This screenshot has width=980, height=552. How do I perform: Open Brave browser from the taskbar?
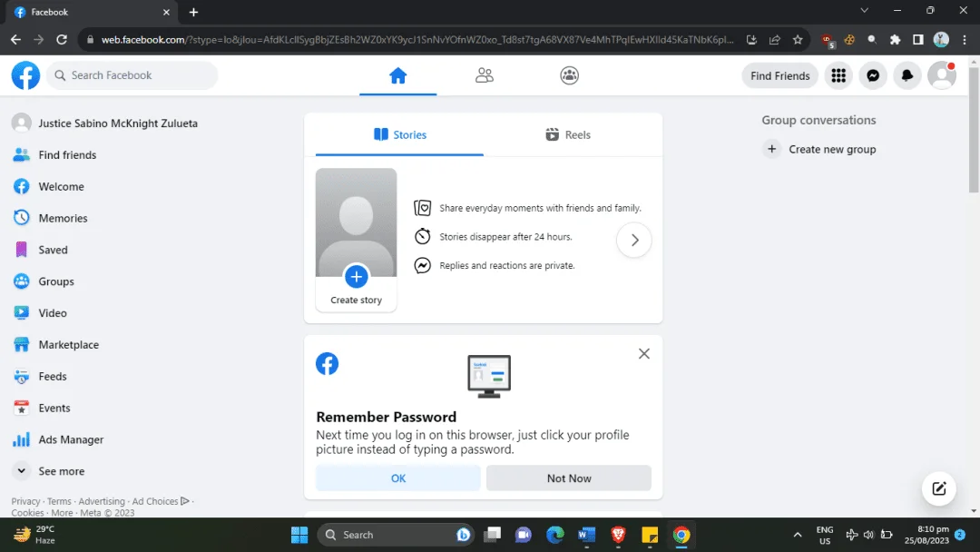[x=618, y=535]
